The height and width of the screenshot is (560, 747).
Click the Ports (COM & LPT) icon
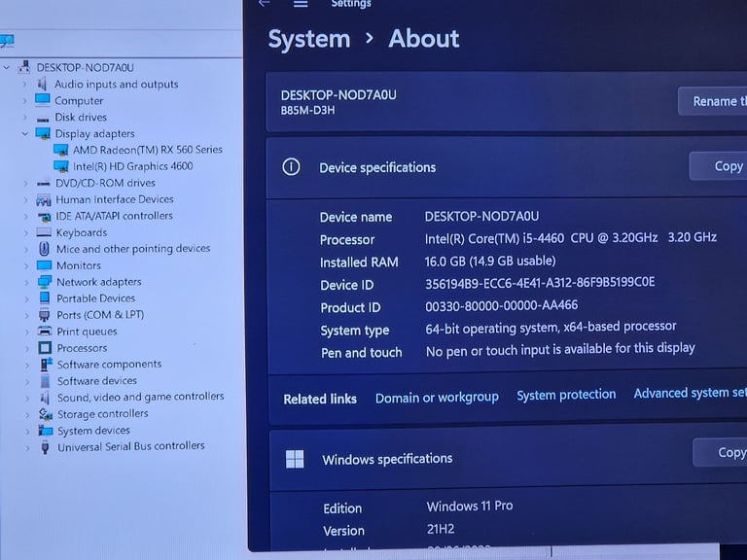click(x=45, y=315)
